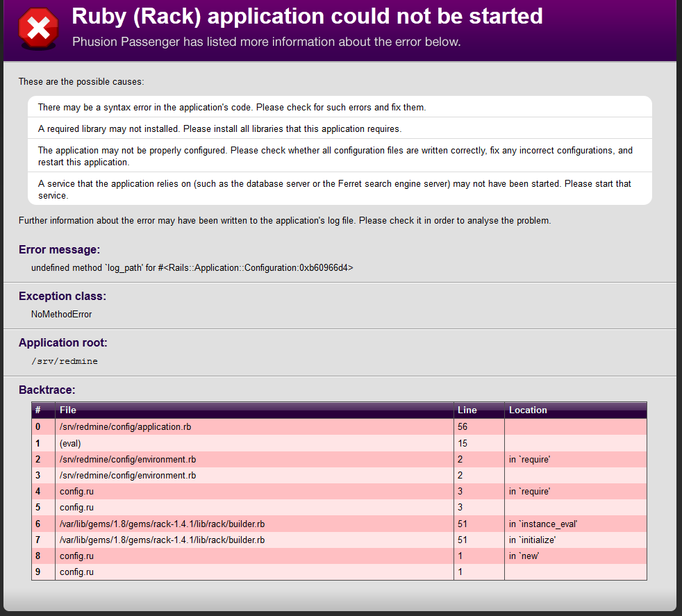Image resolution: width=682 pixels, height=616 pixels.
Task: Click the Ferret search engine service cause
Action: tap(340, 189)
